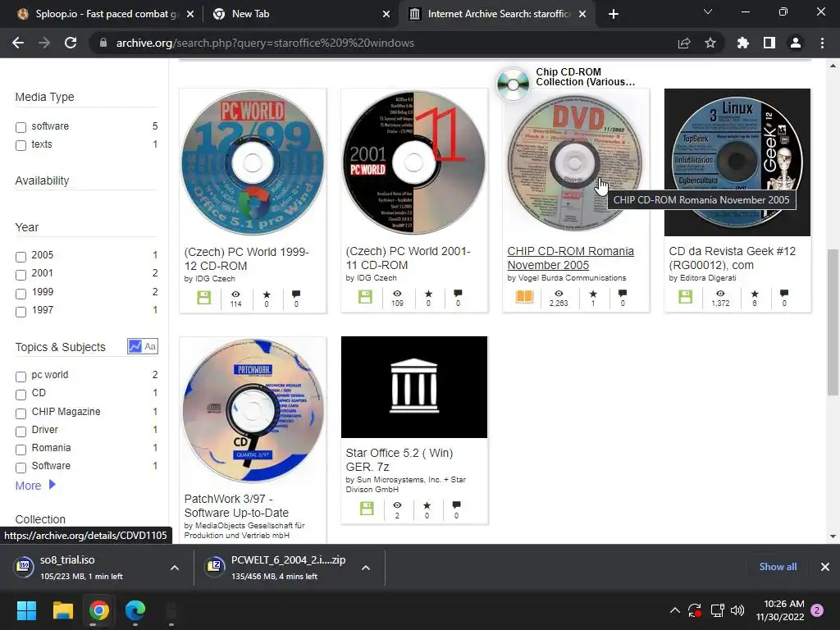Viewport: 840px width, 630px height.
Task: Open the Chrome profile avatar
Action: [796, 43]
